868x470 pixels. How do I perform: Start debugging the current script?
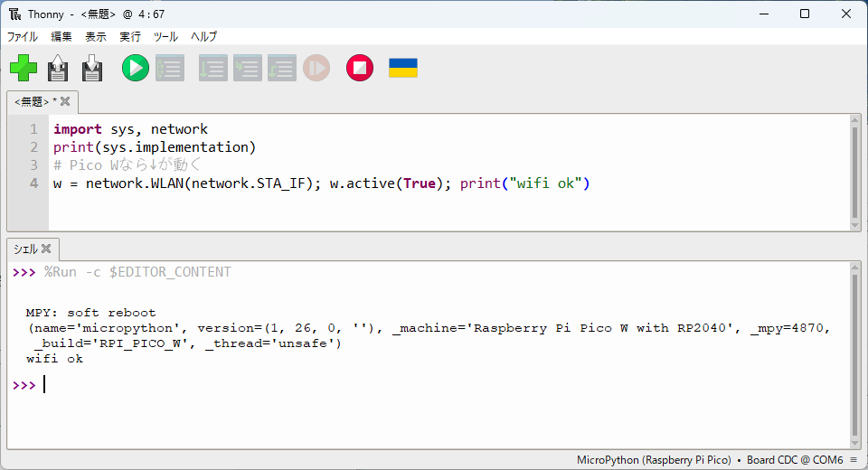170,68
